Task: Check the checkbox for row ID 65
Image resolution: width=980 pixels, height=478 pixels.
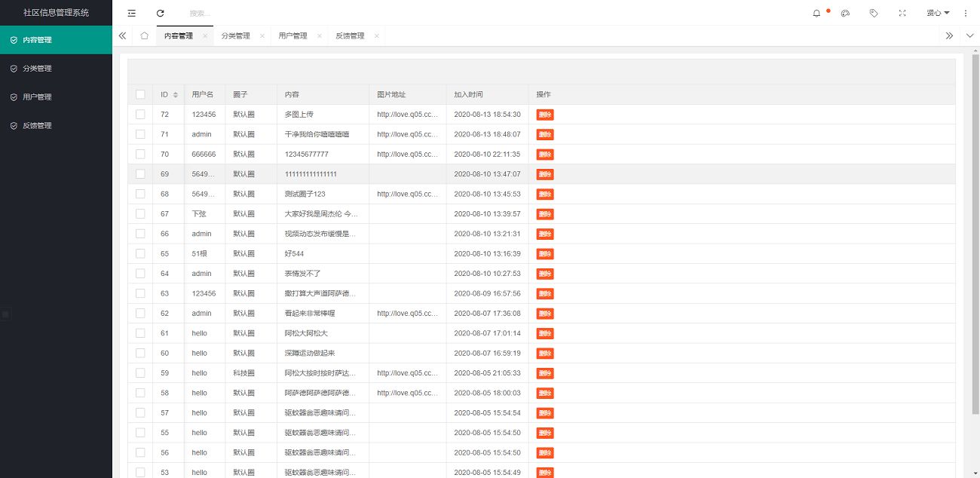Action: click(140, 253)
